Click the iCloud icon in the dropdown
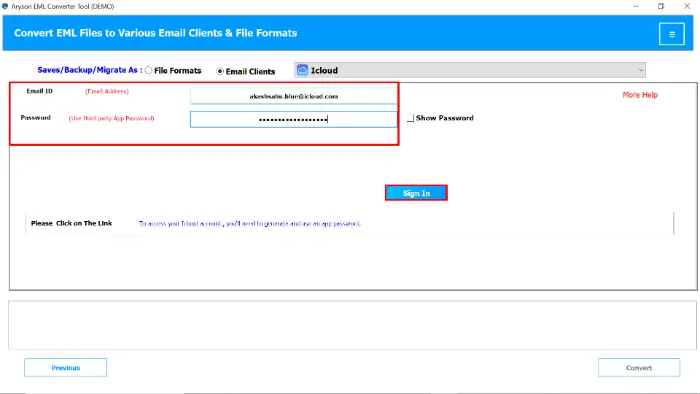Screen dimensions: 700x394 (x=302, y=70)
